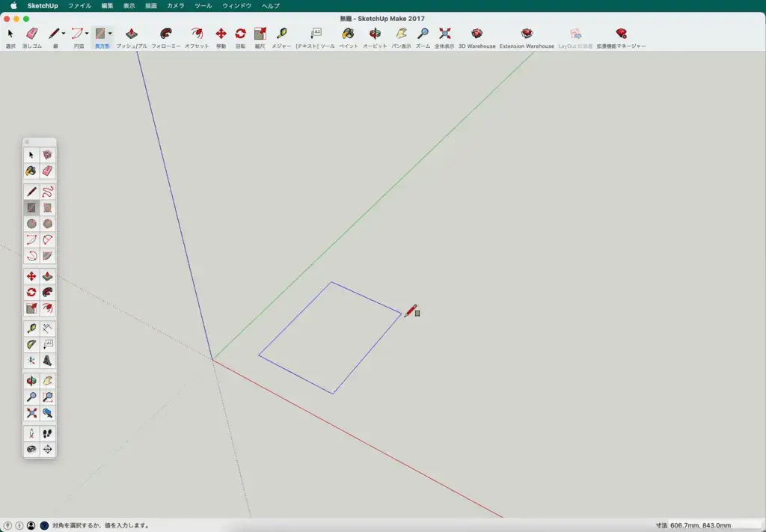
Task: Select the Make Component tool in the palette
Action: [47, 155]
